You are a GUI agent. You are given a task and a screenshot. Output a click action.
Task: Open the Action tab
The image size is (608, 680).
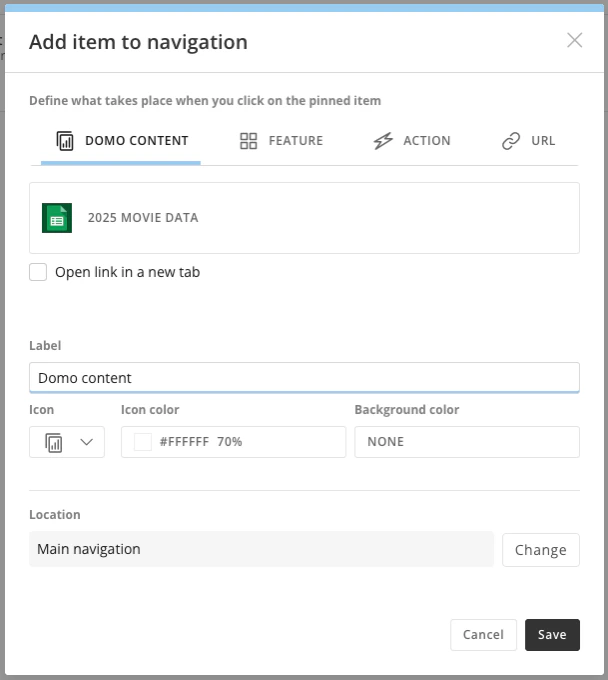[x=412, y=141]
